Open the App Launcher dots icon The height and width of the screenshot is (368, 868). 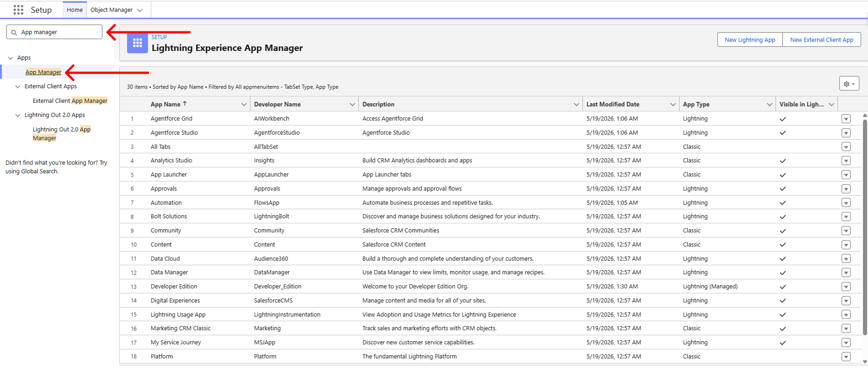[x=18, y=10]
